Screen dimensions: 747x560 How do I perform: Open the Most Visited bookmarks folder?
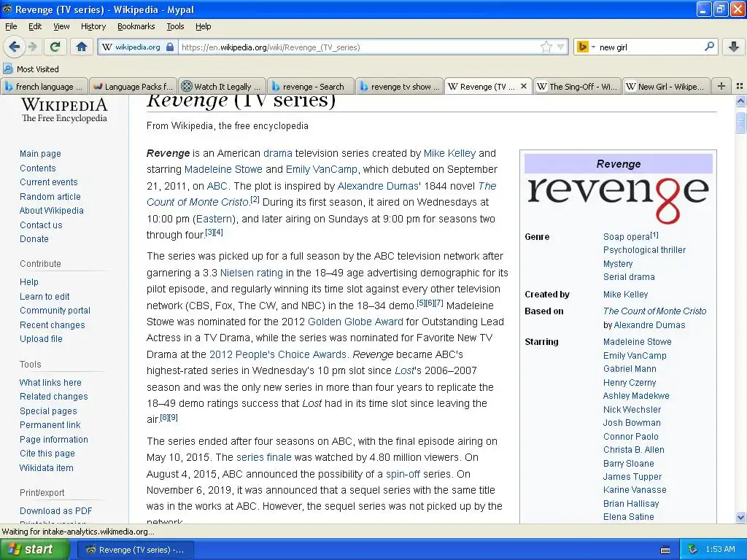tap(31, 69)
